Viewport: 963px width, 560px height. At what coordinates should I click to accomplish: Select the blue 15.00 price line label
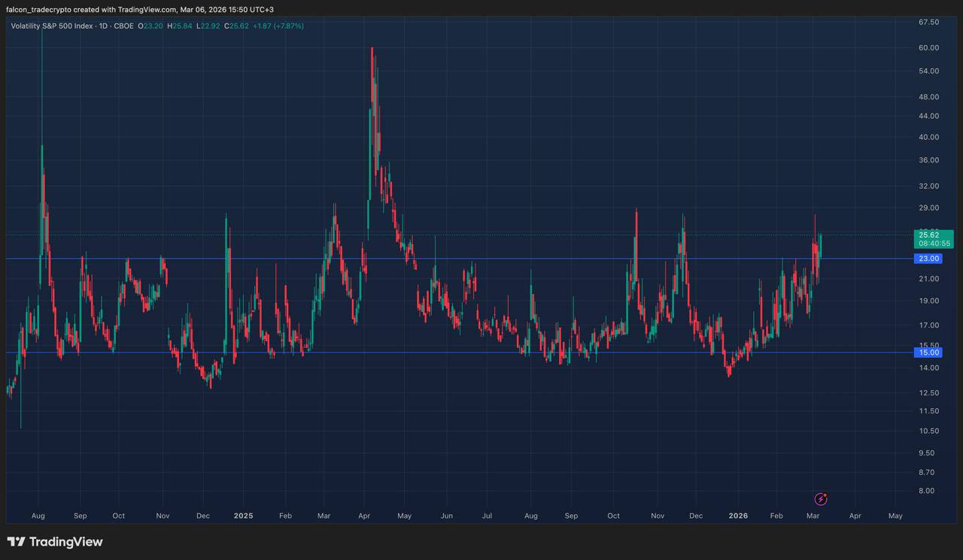pyautogui.click(x=929, y=353)
